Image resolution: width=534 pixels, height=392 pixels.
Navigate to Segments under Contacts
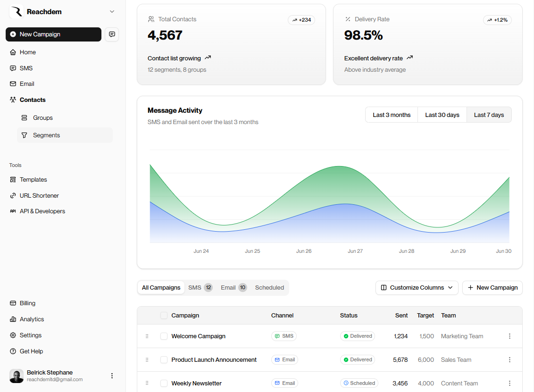[47, 135]
